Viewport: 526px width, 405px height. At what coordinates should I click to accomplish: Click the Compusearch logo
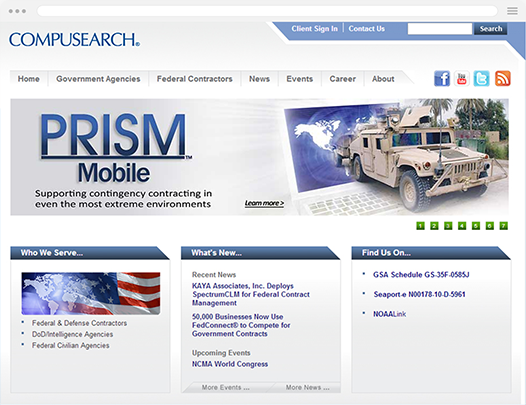pyautogui.click(x=74, y=40)
